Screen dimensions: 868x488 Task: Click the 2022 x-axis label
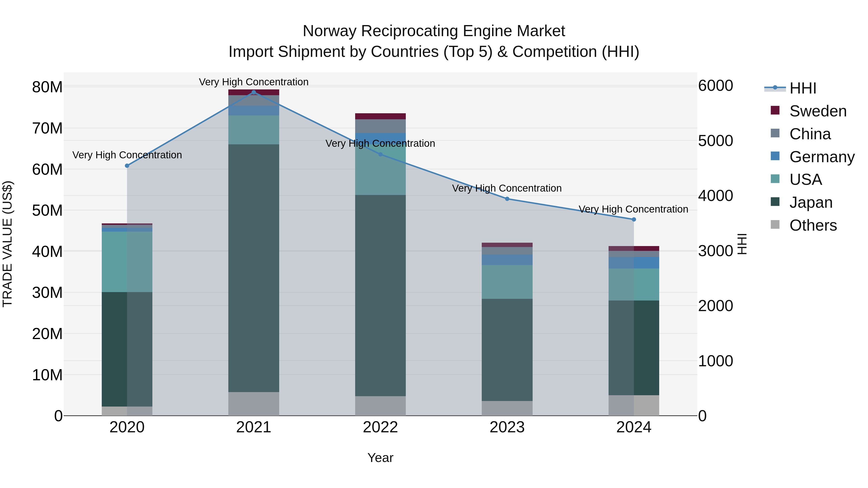coord(380,427)
